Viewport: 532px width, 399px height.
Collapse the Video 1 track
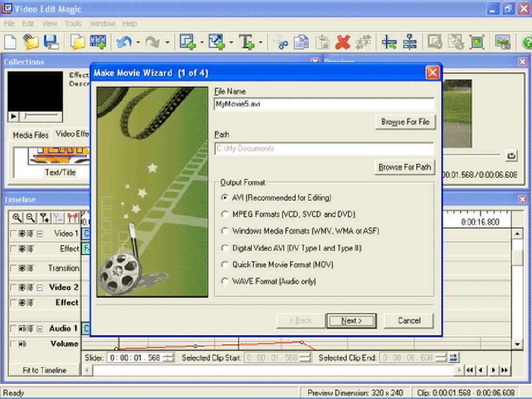(40, 234)
